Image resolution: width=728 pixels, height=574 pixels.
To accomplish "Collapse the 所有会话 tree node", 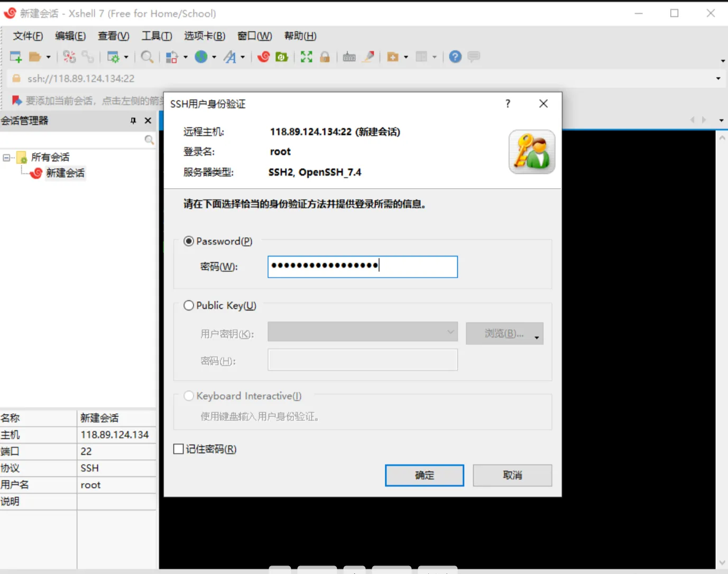I will [x=6, y=158].
